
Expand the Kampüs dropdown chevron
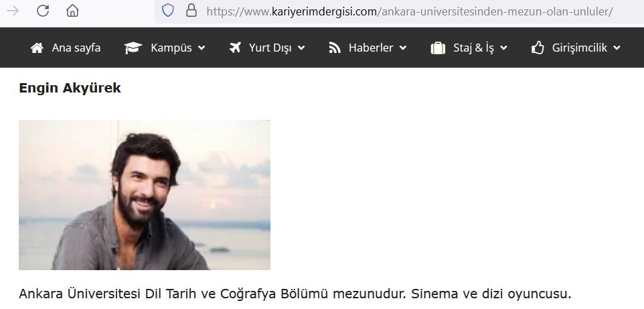pyautogui.click(x=202, y=48)
